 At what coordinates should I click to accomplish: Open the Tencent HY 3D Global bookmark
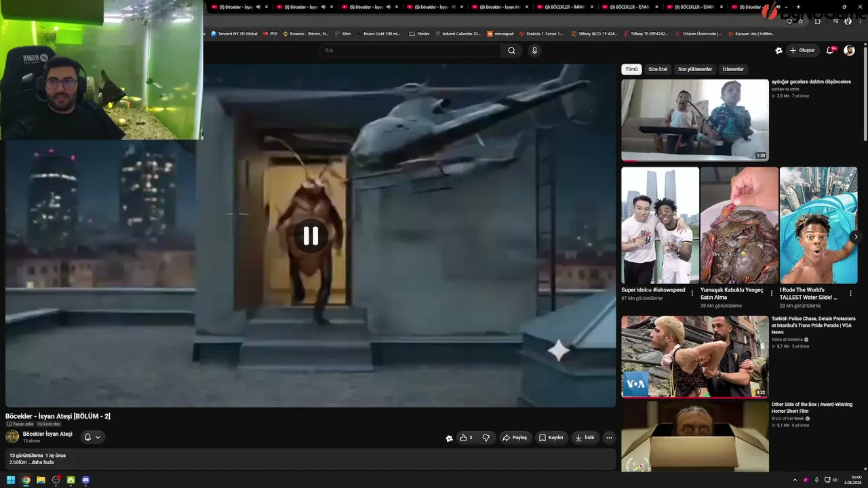click(x=234, y=33)
